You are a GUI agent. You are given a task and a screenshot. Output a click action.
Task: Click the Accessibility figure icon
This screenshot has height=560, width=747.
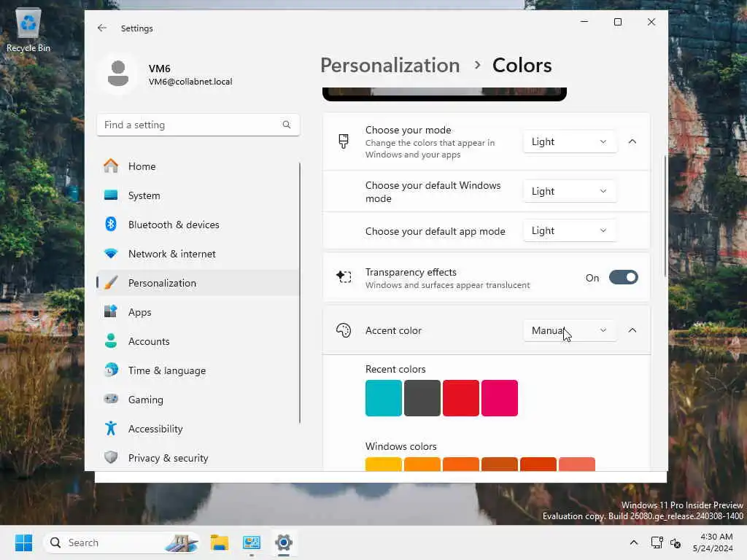tap(111, 428)
